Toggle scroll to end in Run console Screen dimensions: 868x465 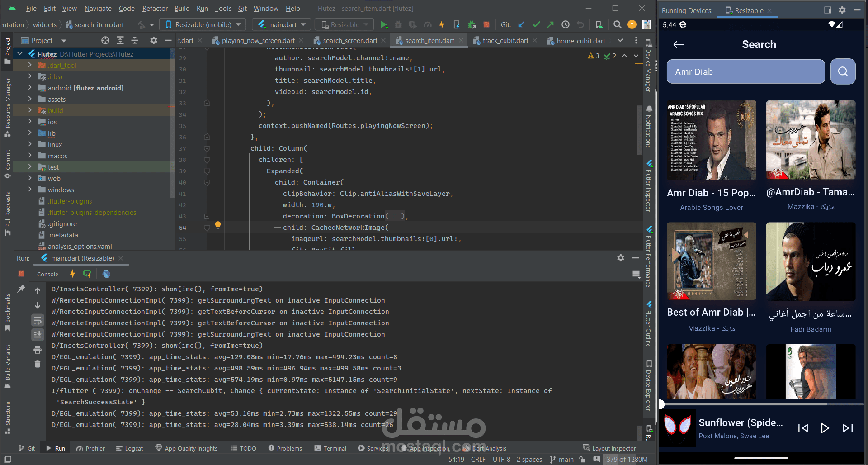(x=38, y=335)
